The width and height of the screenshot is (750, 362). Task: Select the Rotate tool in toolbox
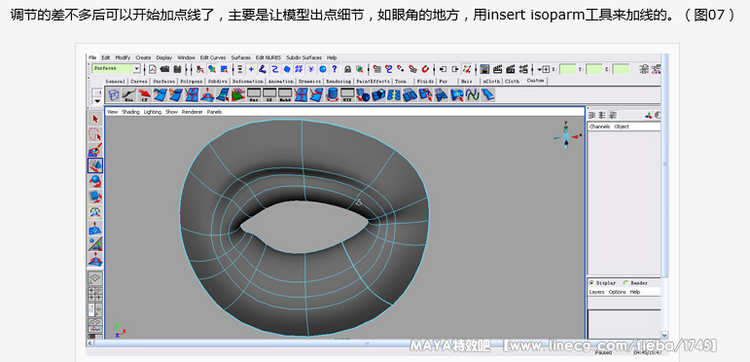click(95, 182)
